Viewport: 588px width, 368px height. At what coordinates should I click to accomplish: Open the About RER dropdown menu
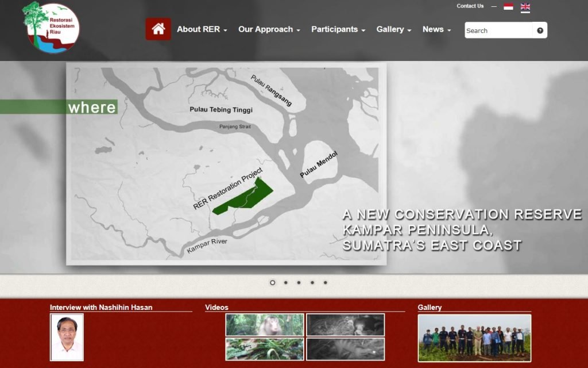click(x=198, y=29)
